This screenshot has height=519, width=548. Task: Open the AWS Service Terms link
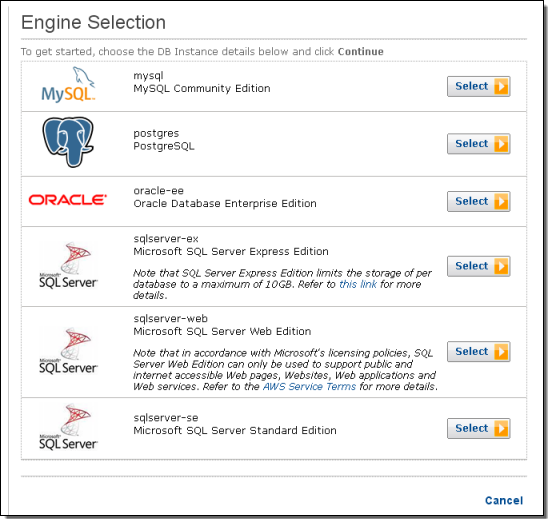coord(309,387)
